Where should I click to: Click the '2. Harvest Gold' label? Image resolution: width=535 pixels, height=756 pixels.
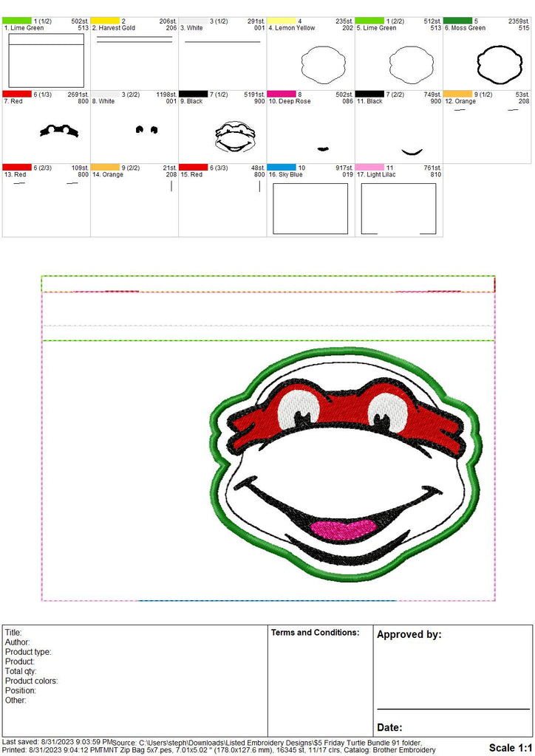pos(113,28)
